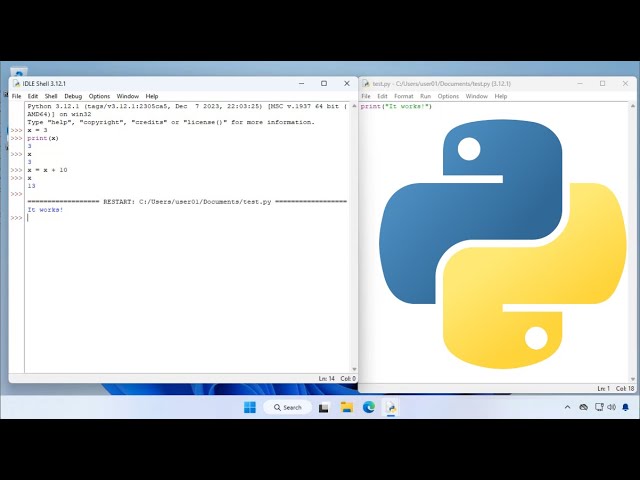This screenshot has height=480, width=640.
Task: Close the test.py editor window
Action: click(x=625, y=83)
